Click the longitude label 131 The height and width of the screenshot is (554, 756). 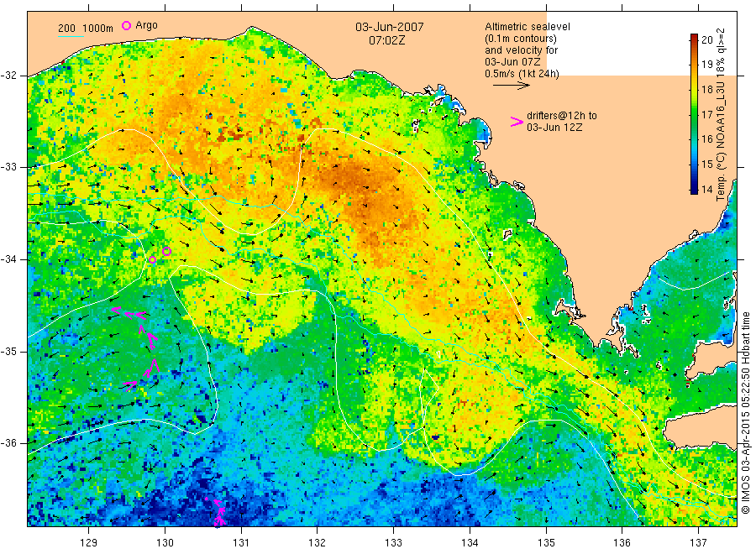tap(241, 543)
